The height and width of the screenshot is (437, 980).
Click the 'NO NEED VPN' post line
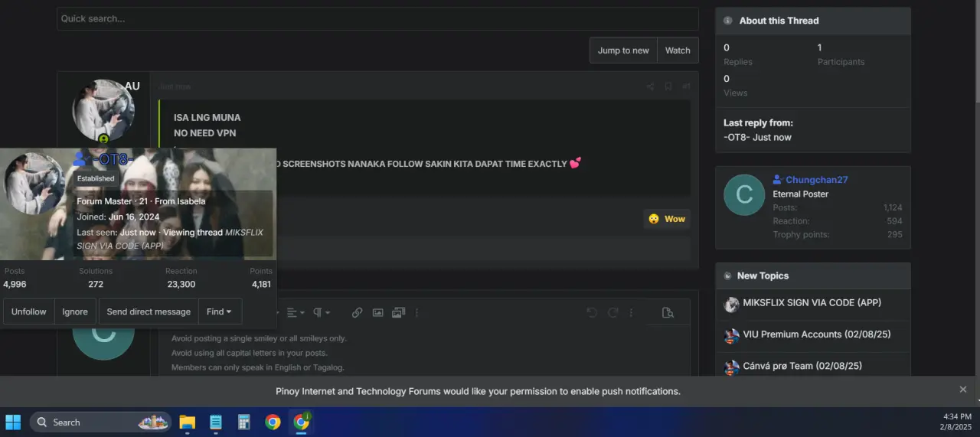(204, 133)
